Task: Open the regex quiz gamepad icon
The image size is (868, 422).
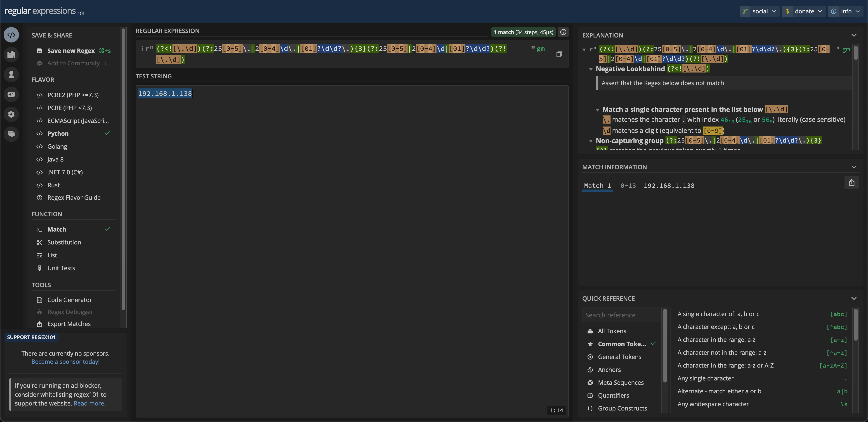Action: [11, 94]
